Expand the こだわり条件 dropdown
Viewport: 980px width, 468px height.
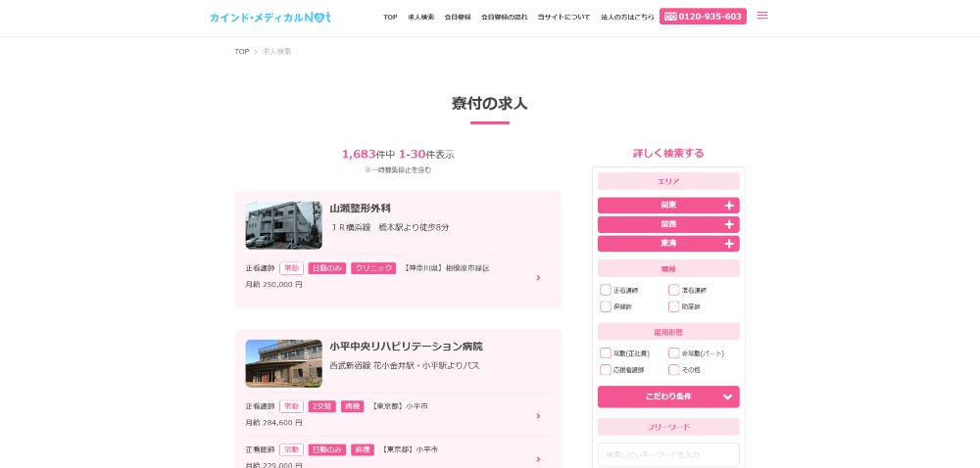(668, 397)
